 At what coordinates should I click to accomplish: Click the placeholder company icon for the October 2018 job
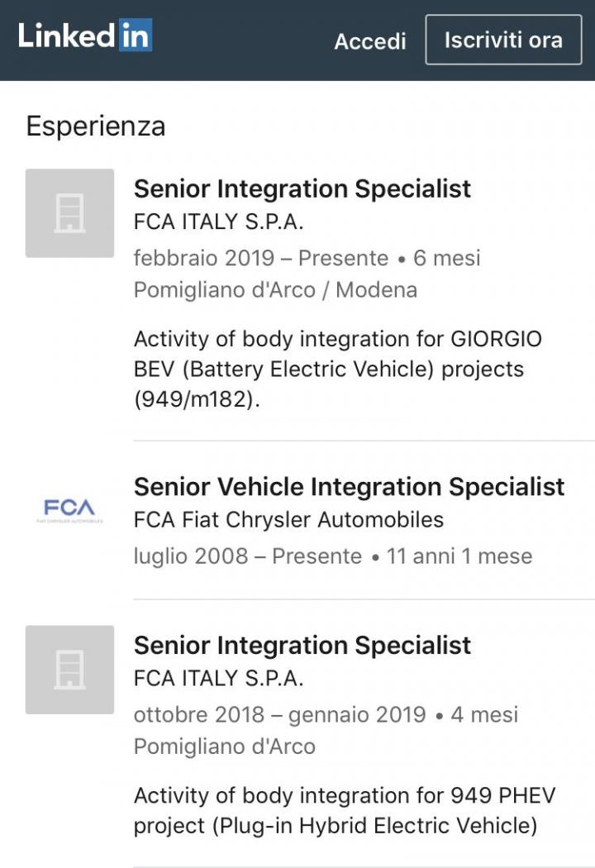point(69,670)
